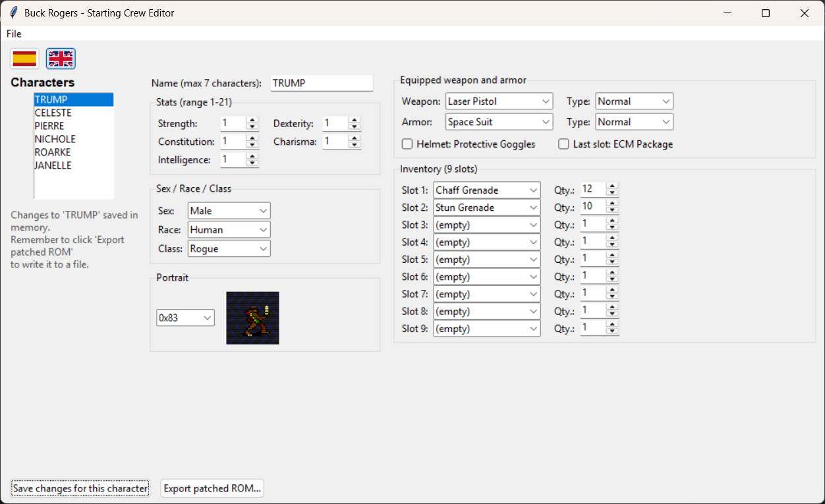Select PIERRE in the Characters list
The width and height of the screenshot is (825, 504).
tap(74, 126)
